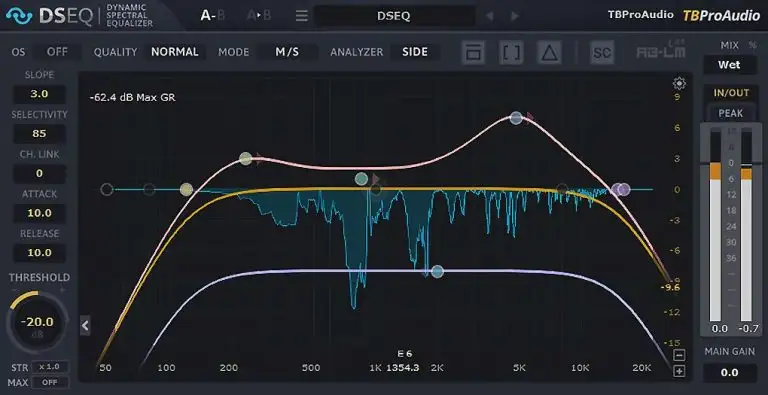Click the -62.4 dB Max GR readout
This screenshot has height=395, width=768.
[132, 98]
